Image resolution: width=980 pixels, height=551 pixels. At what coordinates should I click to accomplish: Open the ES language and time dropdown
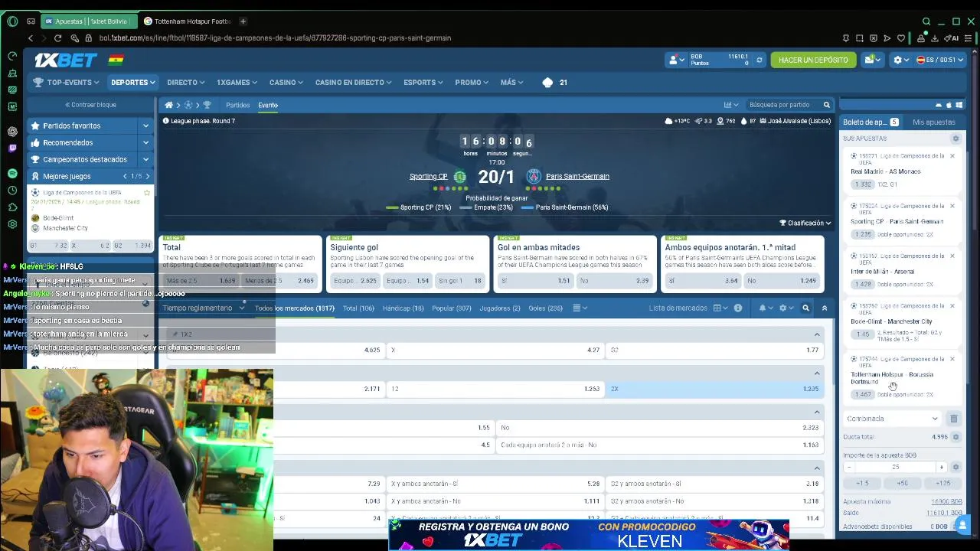(939, 60)
